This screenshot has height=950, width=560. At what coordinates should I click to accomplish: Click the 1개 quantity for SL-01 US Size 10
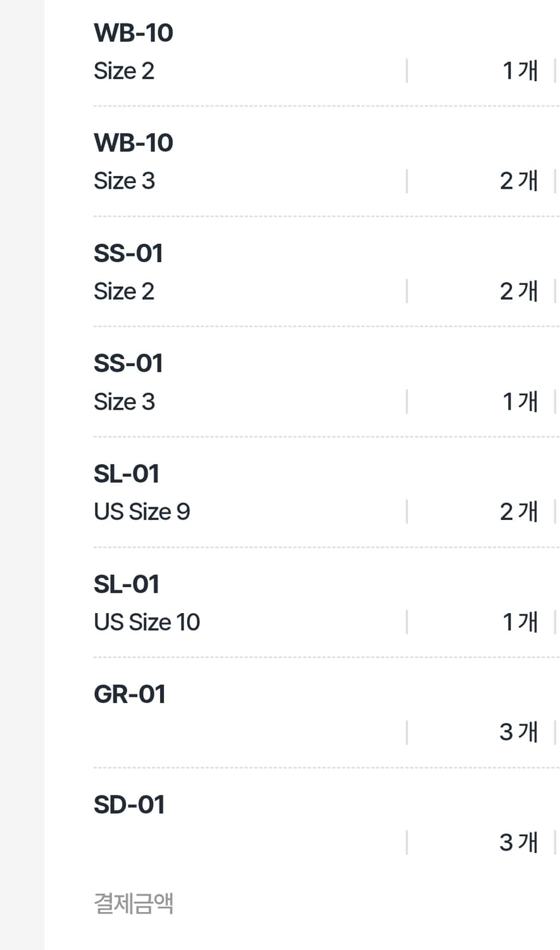(520, 622)
